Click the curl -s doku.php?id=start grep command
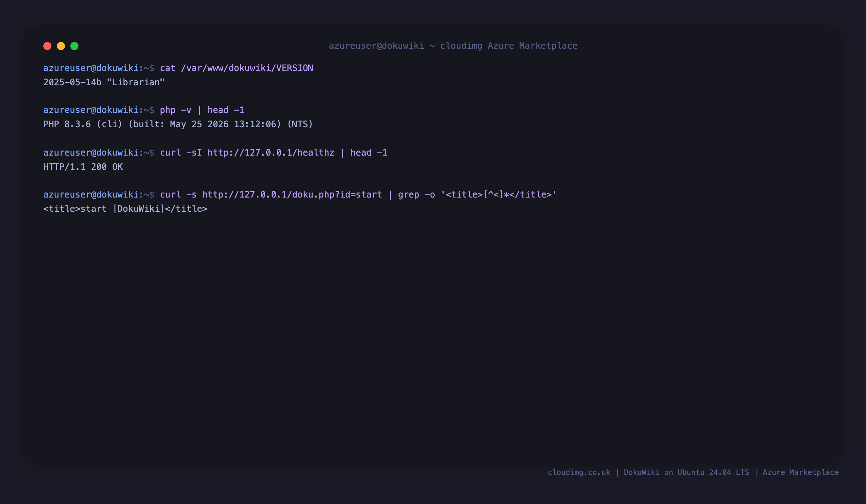The width and height of the screenshot is (866, 504). pos(359,194)
